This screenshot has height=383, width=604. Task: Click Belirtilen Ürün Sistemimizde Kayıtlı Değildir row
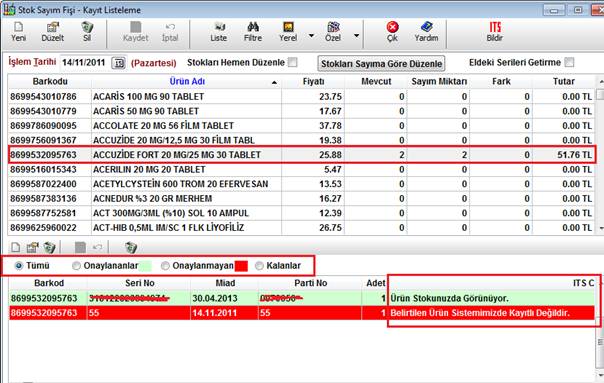point(302,313)
